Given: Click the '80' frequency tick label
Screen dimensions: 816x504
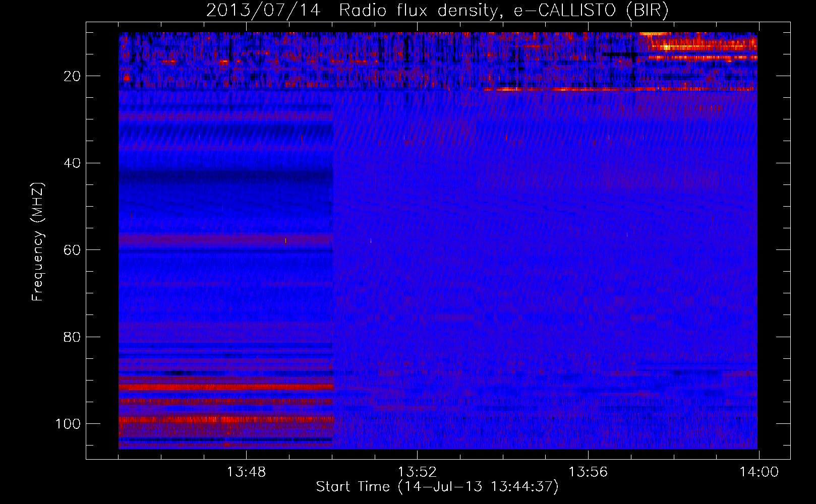Looking at the screenshot, I should [x=72, y=337].
